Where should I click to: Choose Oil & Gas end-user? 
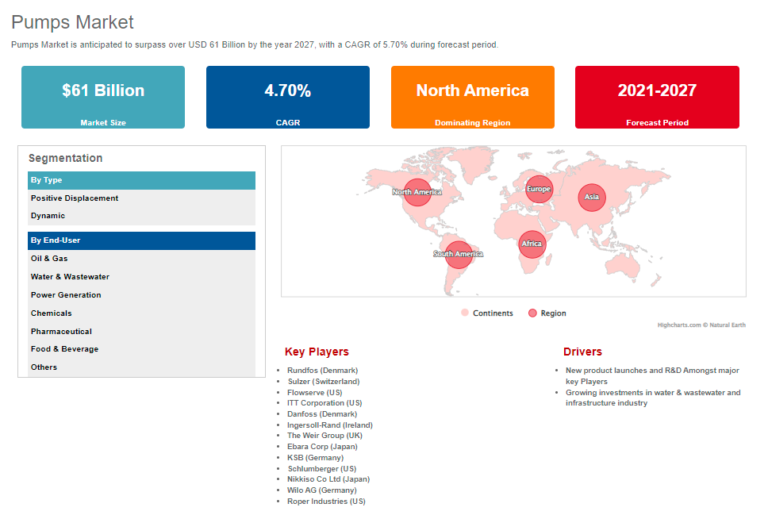(50, 258)
